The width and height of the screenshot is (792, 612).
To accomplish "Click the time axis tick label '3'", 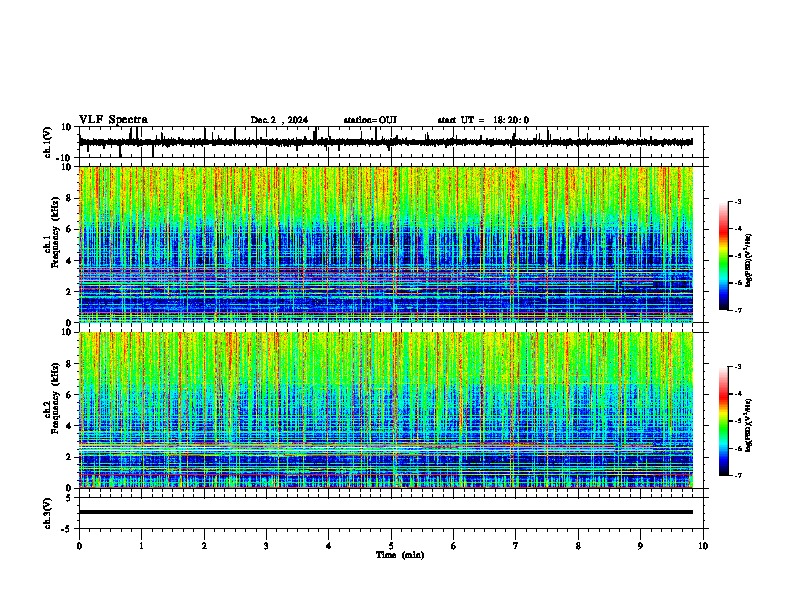I will click(x=266, y=546).
